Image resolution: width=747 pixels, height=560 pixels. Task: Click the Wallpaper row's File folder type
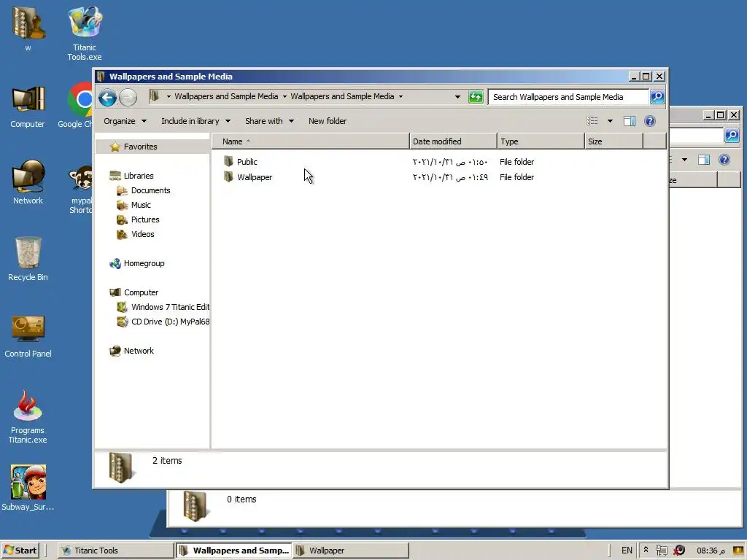pyautogui.click(x=516, y=177)
